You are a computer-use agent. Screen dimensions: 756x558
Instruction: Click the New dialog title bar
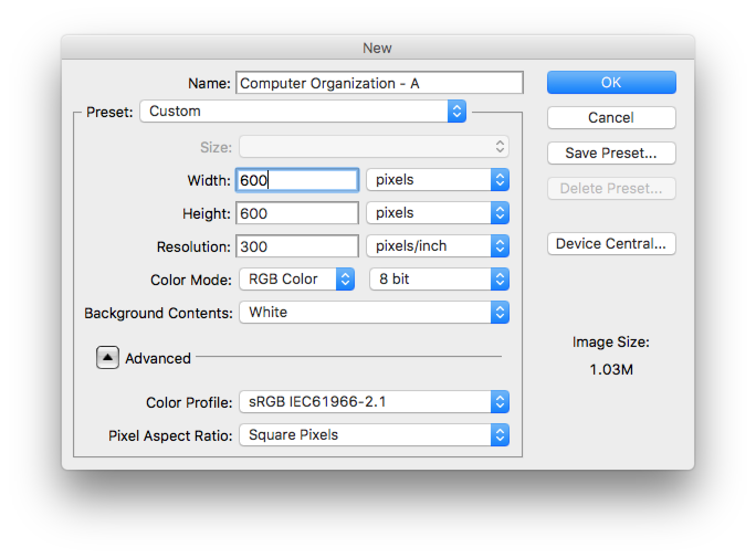tap(377, 48)
